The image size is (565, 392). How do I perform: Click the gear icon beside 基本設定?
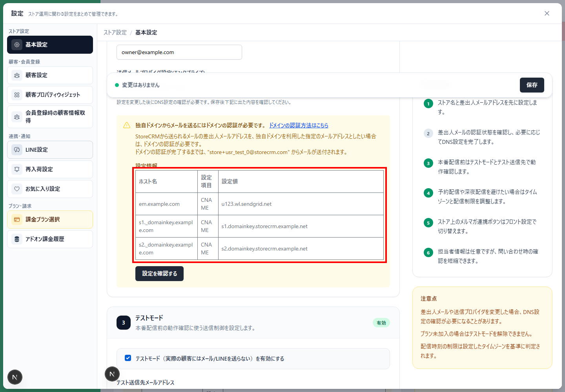pos(17,45)
